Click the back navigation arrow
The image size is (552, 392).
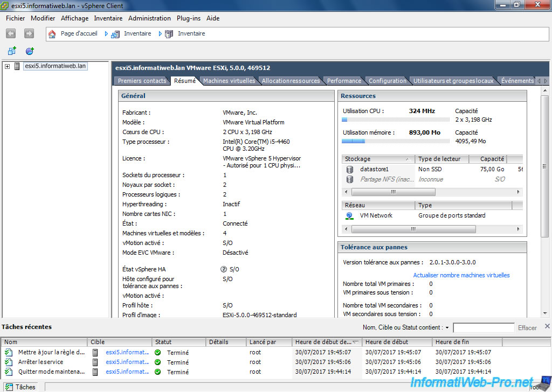[x=11, y=33]
